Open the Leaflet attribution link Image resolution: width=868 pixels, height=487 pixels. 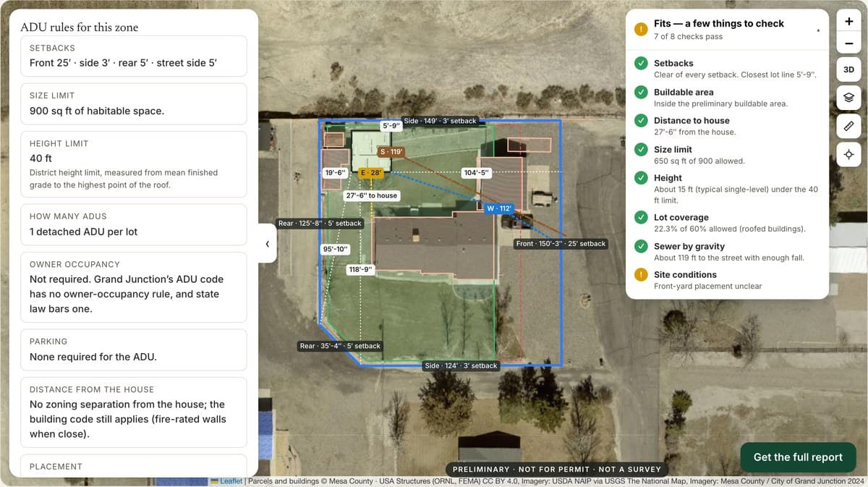(231, 480)
